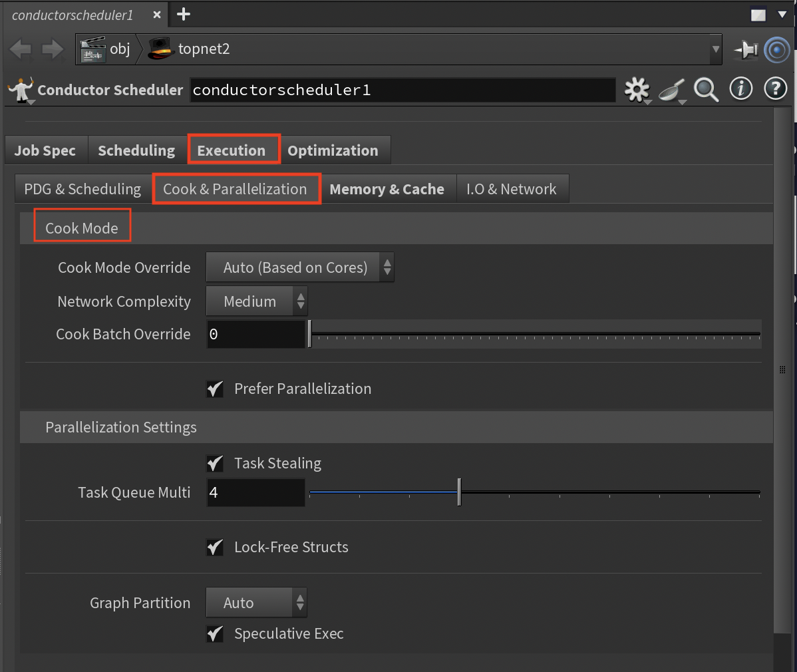Image resolution: width=797 pixels, height=672 pixels.
Task: Collapse the Parallelization Settings section header
Action: tap(397, 428)
